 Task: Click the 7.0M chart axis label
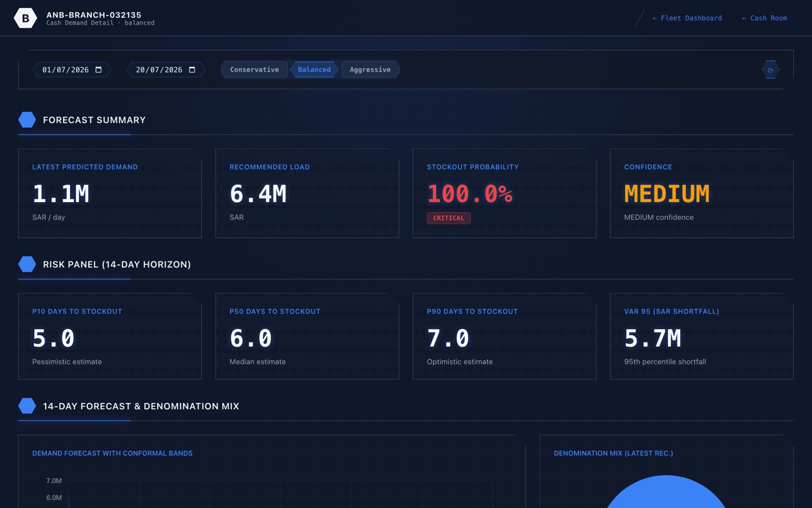coord(54,481)
